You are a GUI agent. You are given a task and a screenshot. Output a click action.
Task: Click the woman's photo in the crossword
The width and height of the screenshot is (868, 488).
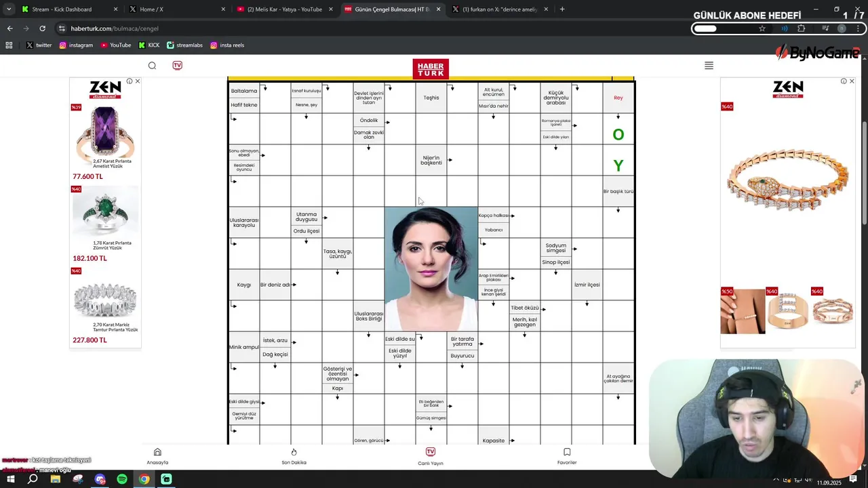point(431,269)
